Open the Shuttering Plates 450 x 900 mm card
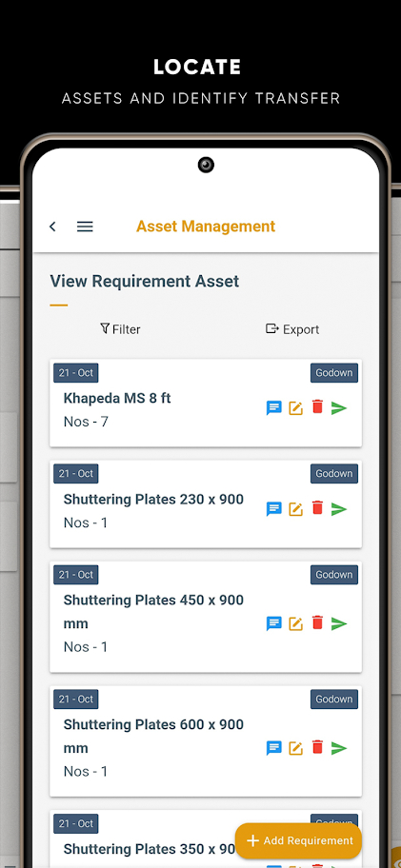The height and width of the screenshot is (868, 401). (x=206, y=618)
